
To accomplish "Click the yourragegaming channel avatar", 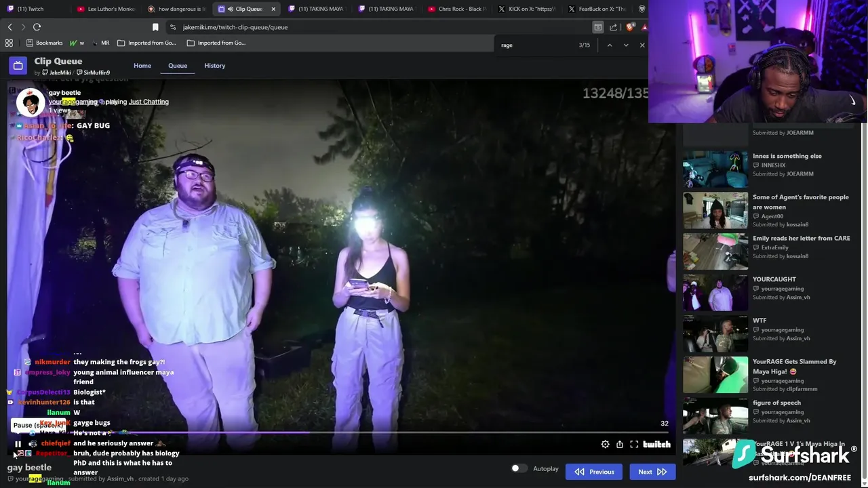I will [31, 102].
